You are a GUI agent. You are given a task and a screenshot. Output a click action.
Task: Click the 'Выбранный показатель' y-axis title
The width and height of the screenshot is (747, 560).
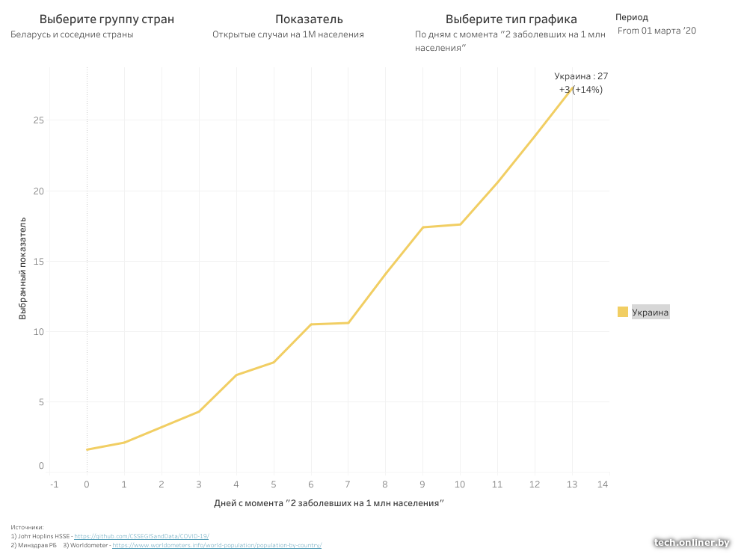pyautogui.click(x=23, y=269)
